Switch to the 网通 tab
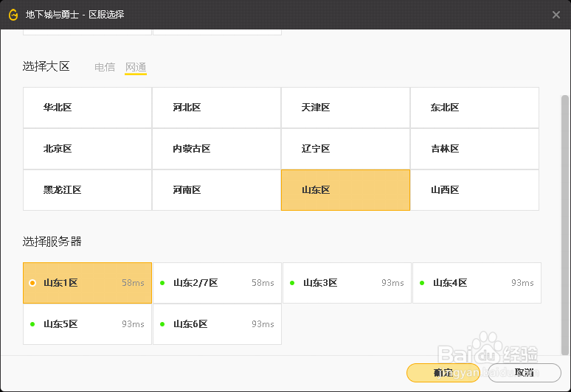571x392 pixels. tap(136, 67)
